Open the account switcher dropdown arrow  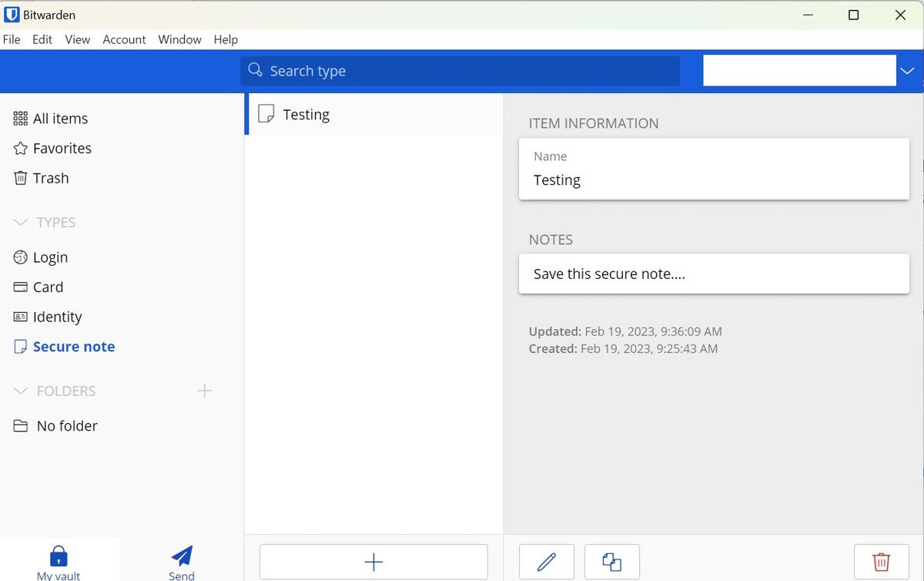click(x=907, y=71)
